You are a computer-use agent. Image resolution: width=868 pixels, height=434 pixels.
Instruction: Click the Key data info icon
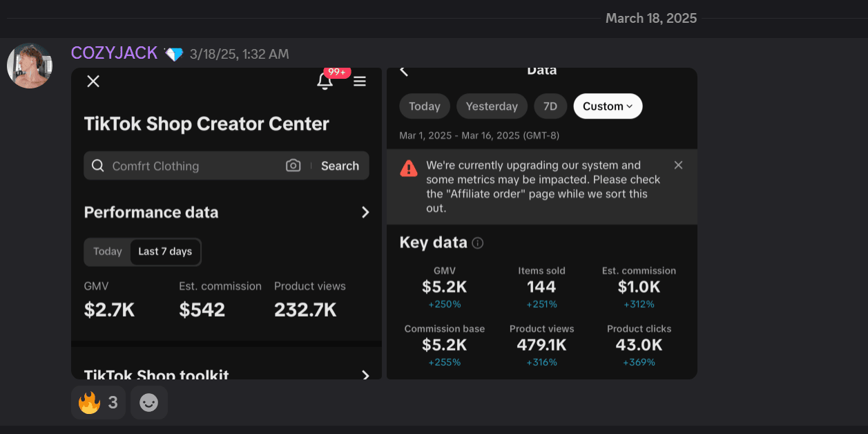[x=477, y=243]
